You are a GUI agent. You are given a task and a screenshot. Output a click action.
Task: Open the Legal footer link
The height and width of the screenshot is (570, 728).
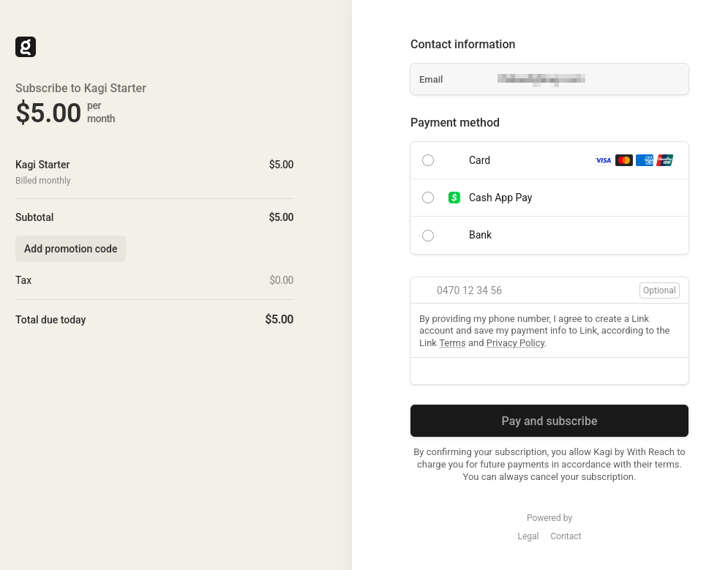528,536
